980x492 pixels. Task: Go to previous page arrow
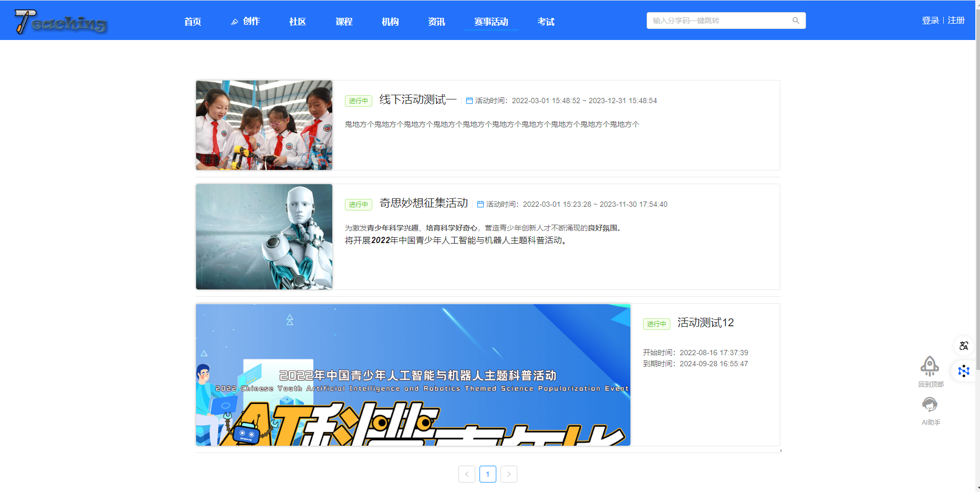tap(466, 474)
